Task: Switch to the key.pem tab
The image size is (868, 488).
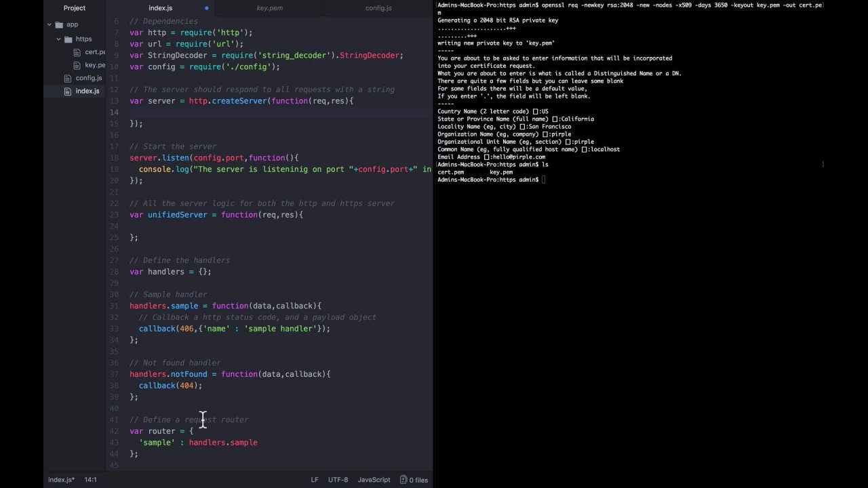Action: pos(269,8)
